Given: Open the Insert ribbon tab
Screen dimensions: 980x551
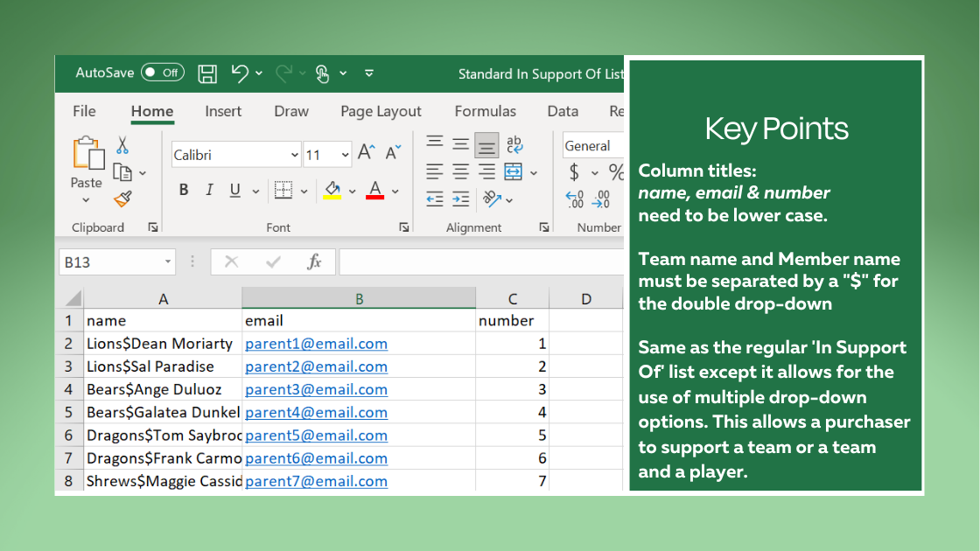Looking at the screenshot, I should click(223, 111).
